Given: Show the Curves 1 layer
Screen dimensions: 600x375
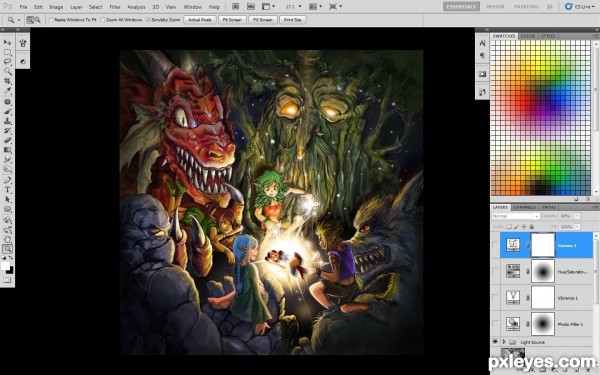Looking at the screenshot, I should 495,245.
